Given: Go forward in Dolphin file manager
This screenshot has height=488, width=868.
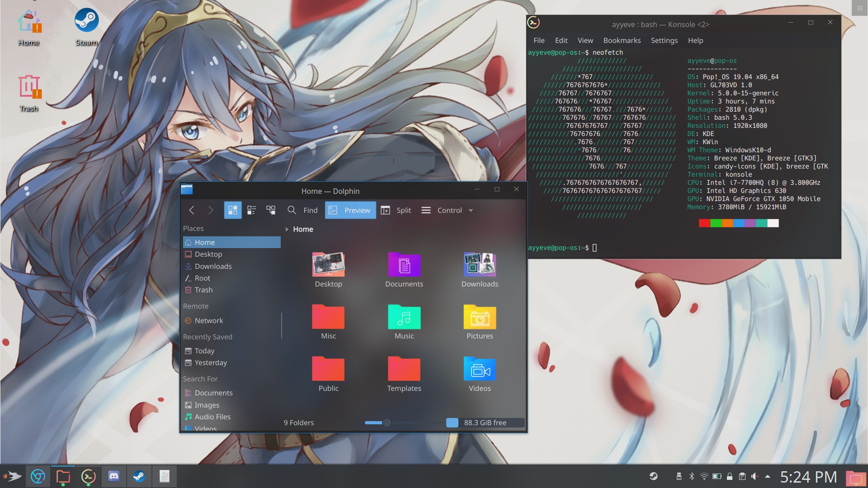Looking at the screenshot, I should (210, 210).
